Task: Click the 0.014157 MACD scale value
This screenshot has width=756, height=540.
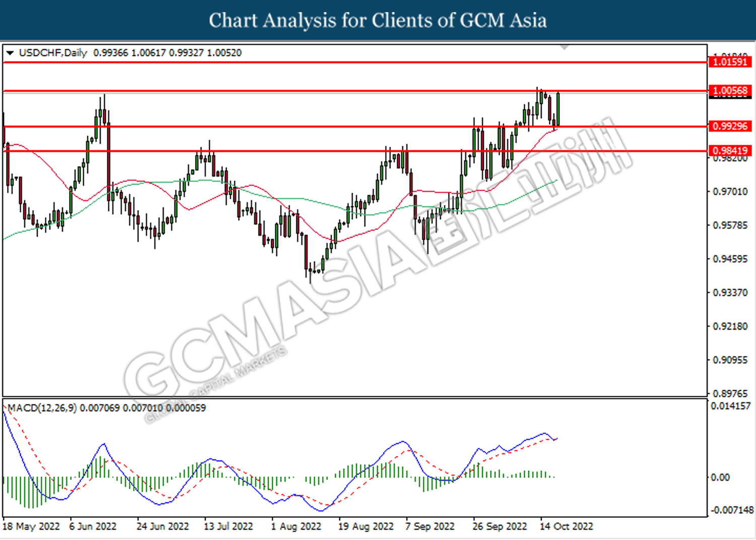Action: [x=731, y=406]
